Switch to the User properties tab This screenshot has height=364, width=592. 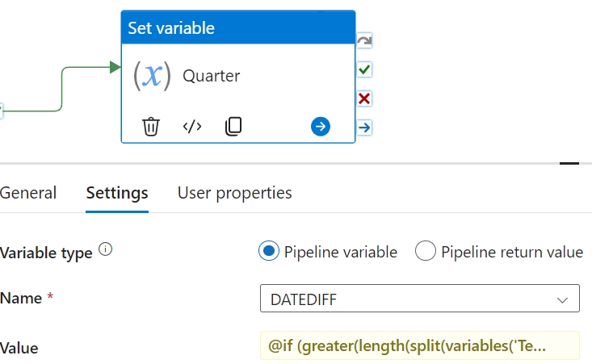click(x=234, y=193)
